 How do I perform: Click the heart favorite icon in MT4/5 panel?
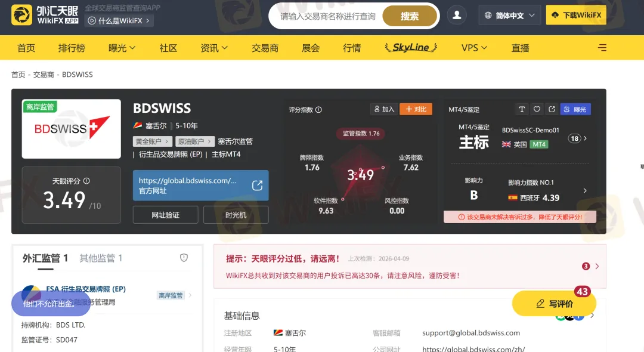coord(537,109)
